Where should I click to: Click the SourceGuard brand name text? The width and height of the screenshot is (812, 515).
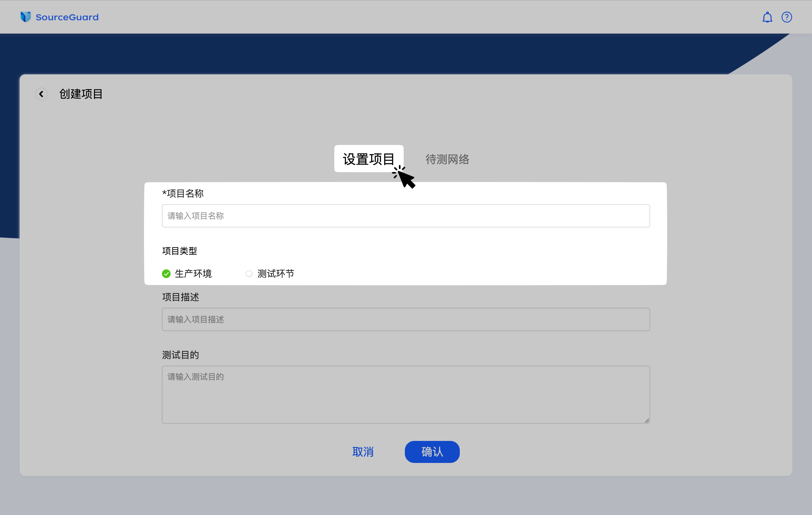pos(67,17)
